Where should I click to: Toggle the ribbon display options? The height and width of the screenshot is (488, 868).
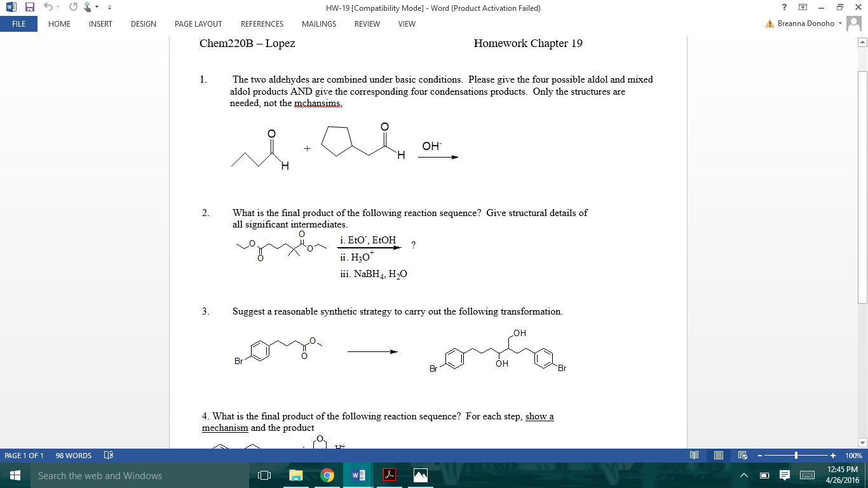(x=803, y=6)
